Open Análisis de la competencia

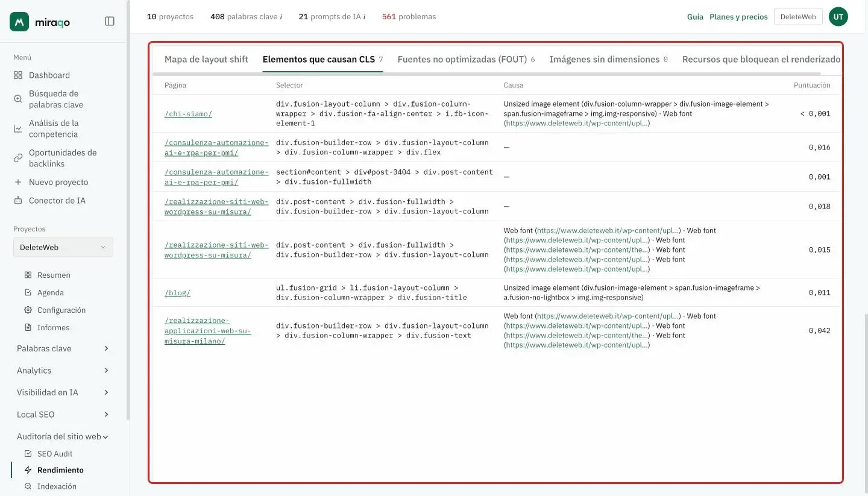point(54,128)
